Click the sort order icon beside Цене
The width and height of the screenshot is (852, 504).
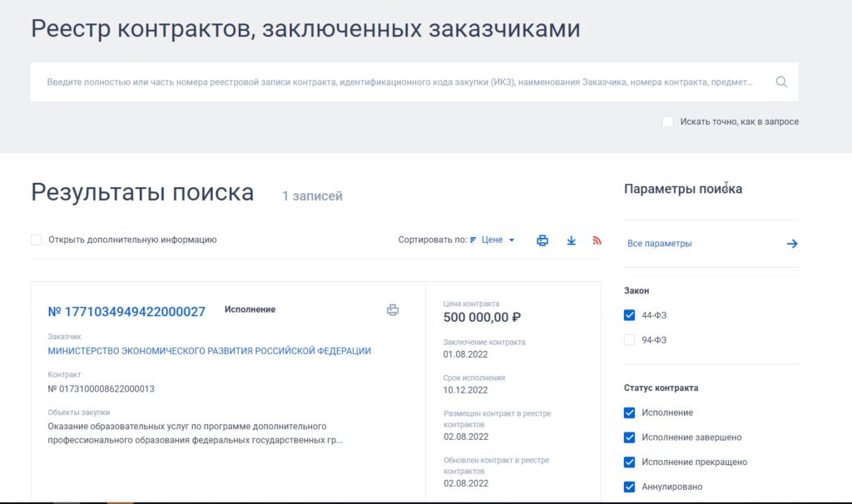[473, 240]
